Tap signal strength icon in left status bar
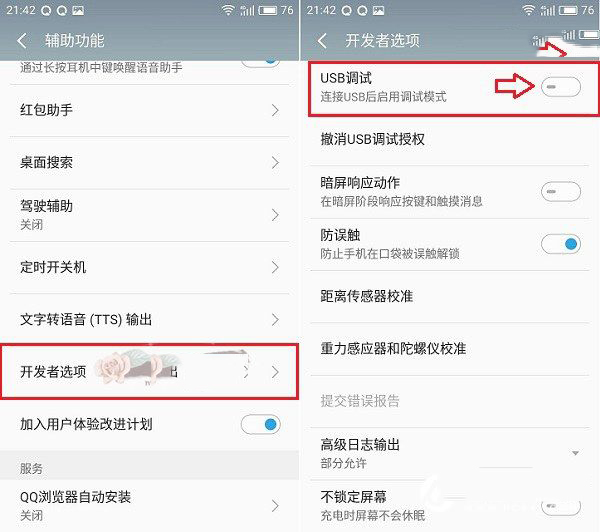Viewport: 600px width, 532px height. point(247,10)
